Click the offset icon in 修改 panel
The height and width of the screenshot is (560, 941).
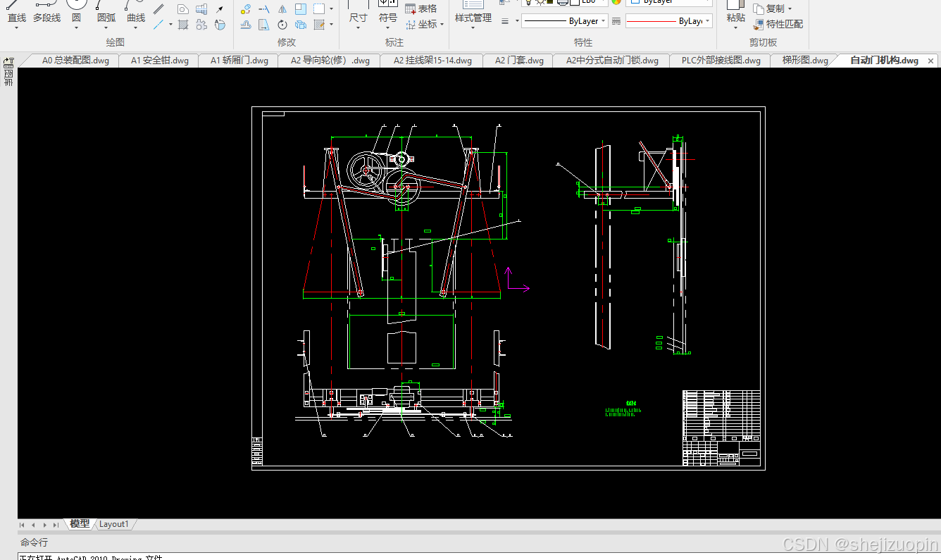tap(246, 25)
